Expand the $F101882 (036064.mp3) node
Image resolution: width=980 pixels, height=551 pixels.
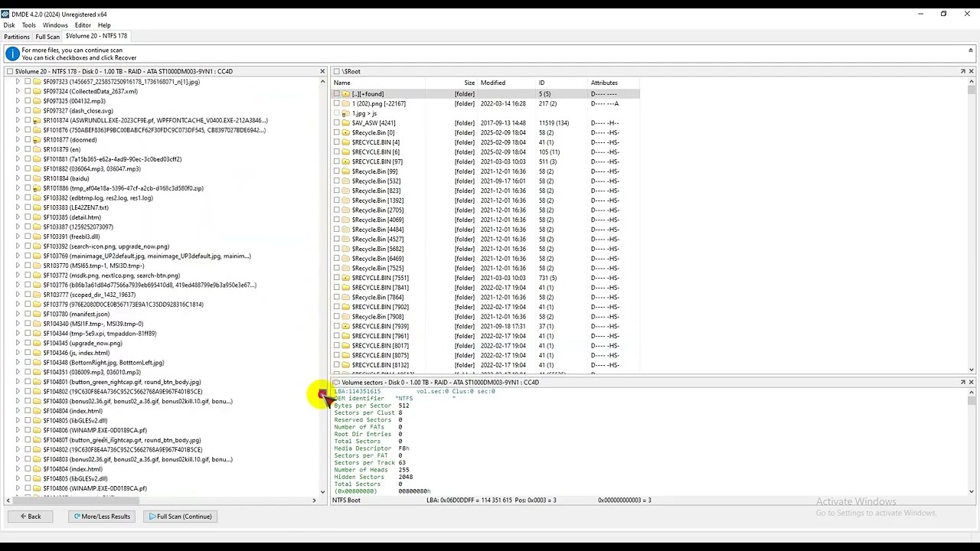pos(18,169)
